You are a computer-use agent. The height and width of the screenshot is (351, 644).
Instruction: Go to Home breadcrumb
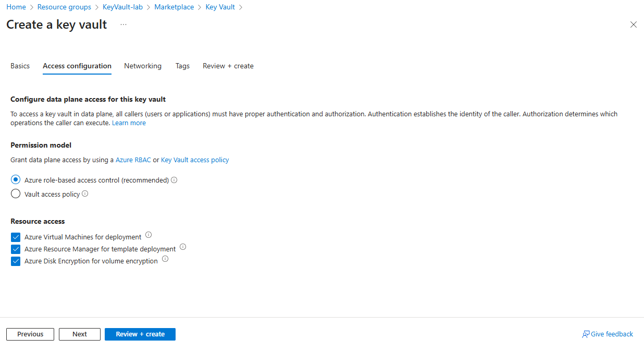pos(16,7)
